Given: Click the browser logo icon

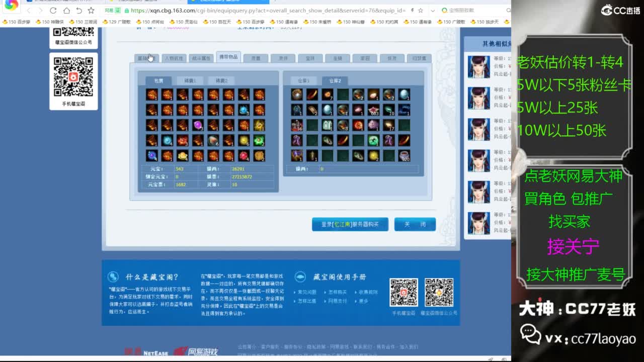Looking at the screenshot, I should click(x=11, y=5).
